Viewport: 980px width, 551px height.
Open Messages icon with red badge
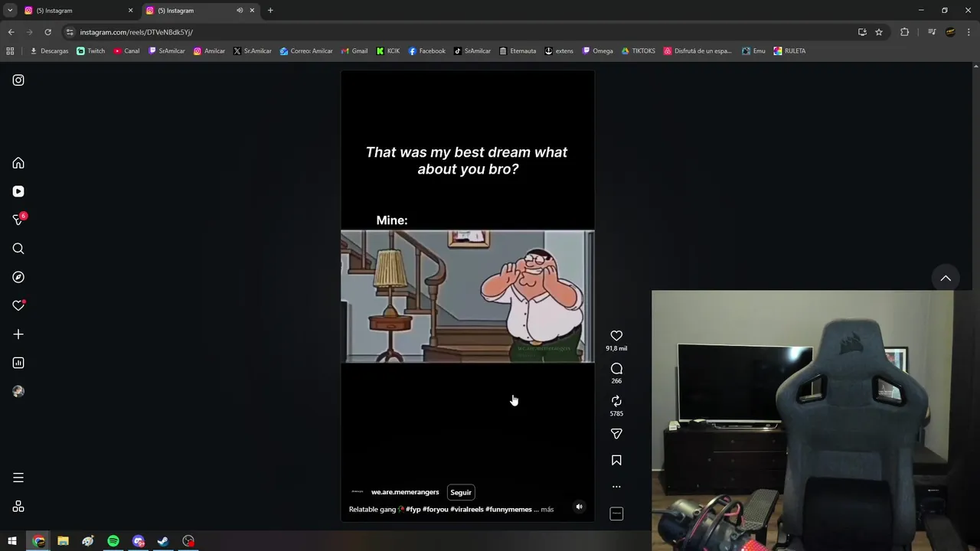point(19,220)
